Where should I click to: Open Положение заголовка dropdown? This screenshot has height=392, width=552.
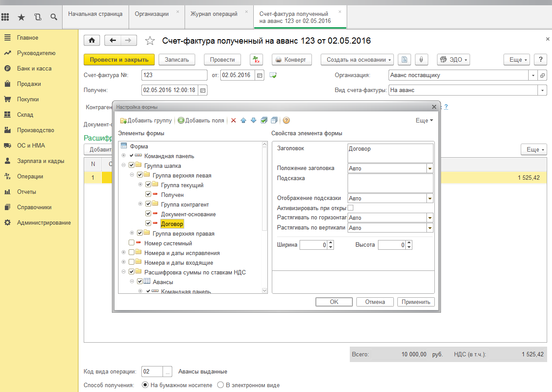[430, 168]
